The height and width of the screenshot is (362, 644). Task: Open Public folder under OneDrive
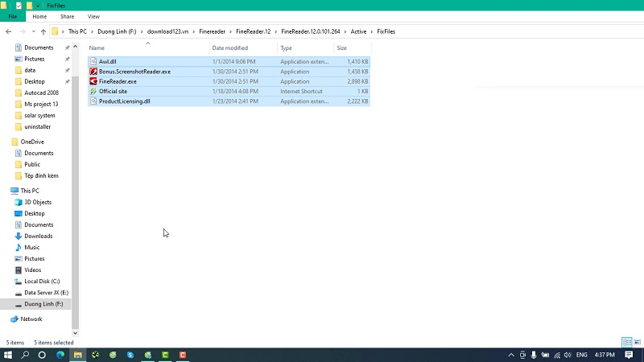32,164
